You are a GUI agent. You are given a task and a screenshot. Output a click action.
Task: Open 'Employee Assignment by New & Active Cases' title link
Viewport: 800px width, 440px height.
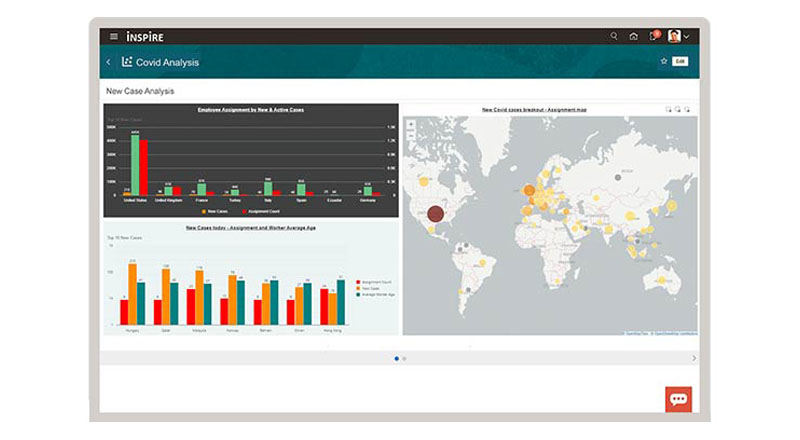[251, 109]
